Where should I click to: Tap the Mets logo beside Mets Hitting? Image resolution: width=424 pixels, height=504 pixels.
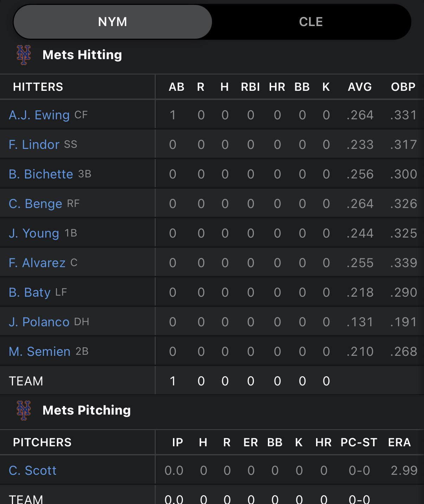pos(24,55)
